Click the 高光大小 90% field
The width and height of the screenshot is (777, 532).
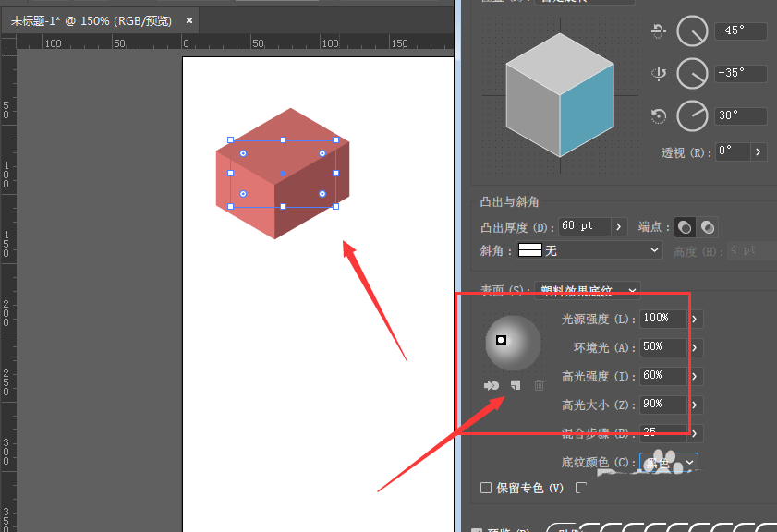tap(663, 405)
